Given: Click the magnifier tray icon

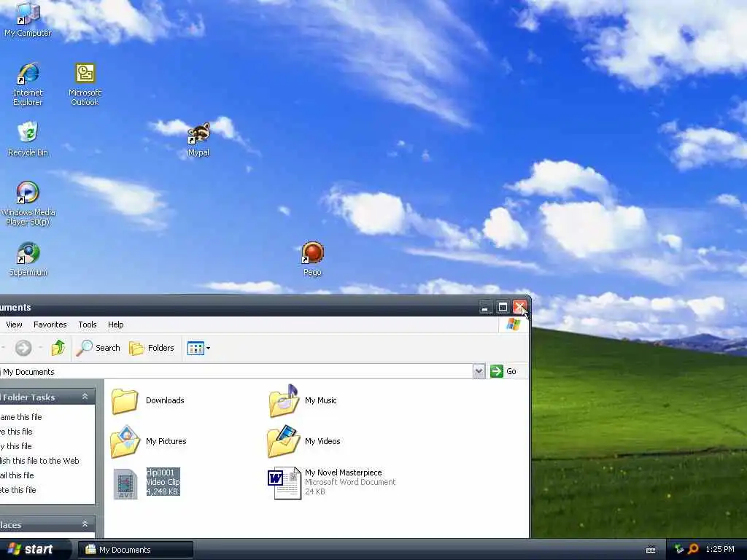Looking at the screenshot, I should pyautogui.click(x=693, y=549).
